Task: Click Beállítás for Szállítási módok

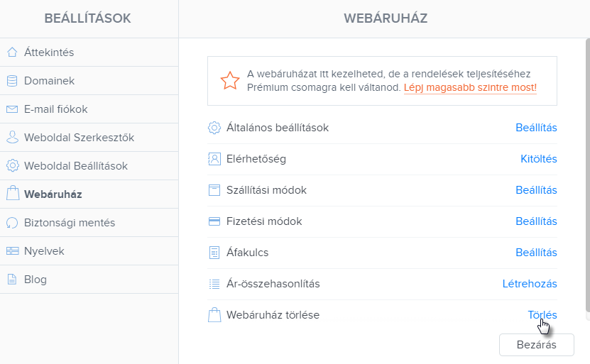Action: pos(536,190)
